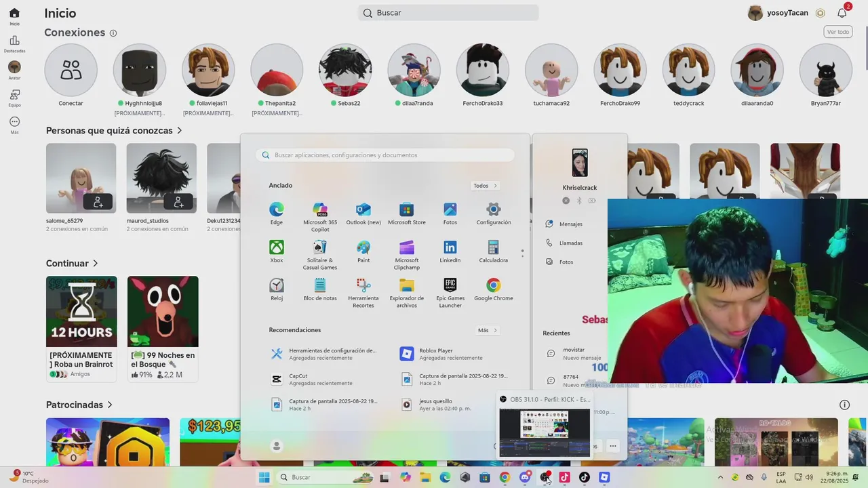868x488 pixels.
Task: Open 99 Noches en el Bosque game
Action: pos(163,328)
